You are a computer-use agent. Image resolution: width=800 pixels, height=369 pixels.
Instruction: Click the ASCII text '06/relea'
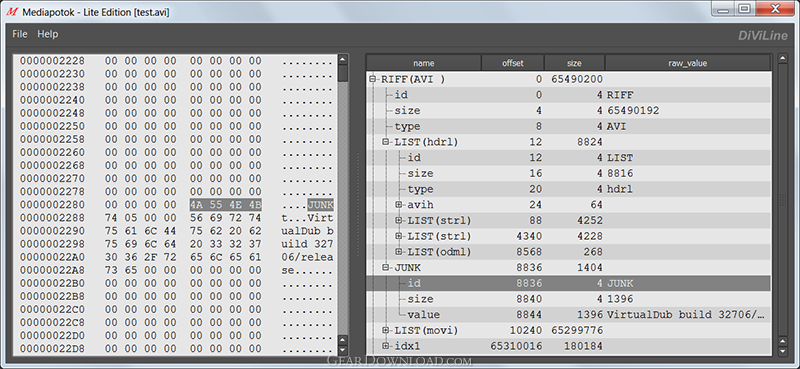pos(308,258)
